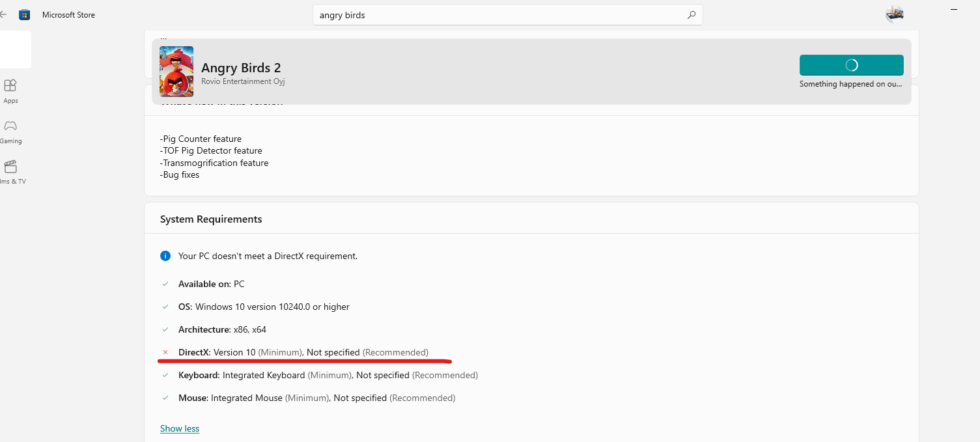
Task: Click the -Transmogrification feature line
Action: coord(214,163)
